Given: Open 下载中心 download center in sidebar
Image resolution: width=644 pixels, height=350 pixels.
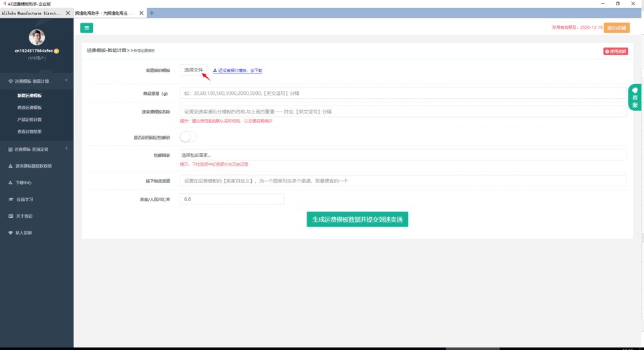Looking at the screenshot, I should coord(24,182).
